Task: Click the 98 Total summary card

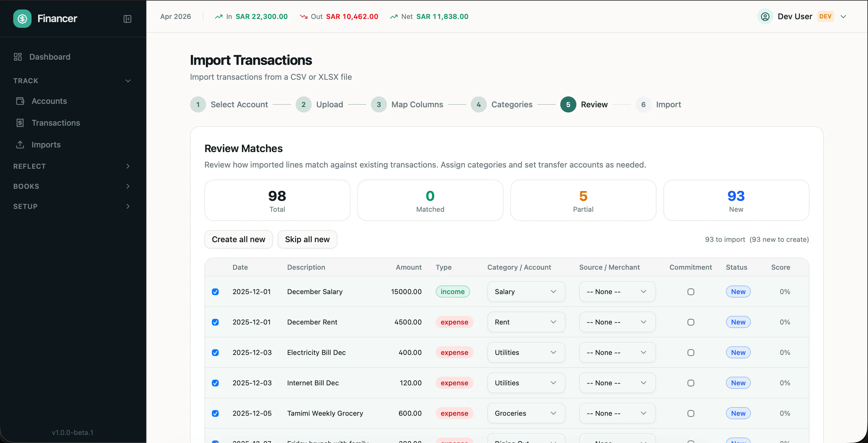Action: click(277, 200)
